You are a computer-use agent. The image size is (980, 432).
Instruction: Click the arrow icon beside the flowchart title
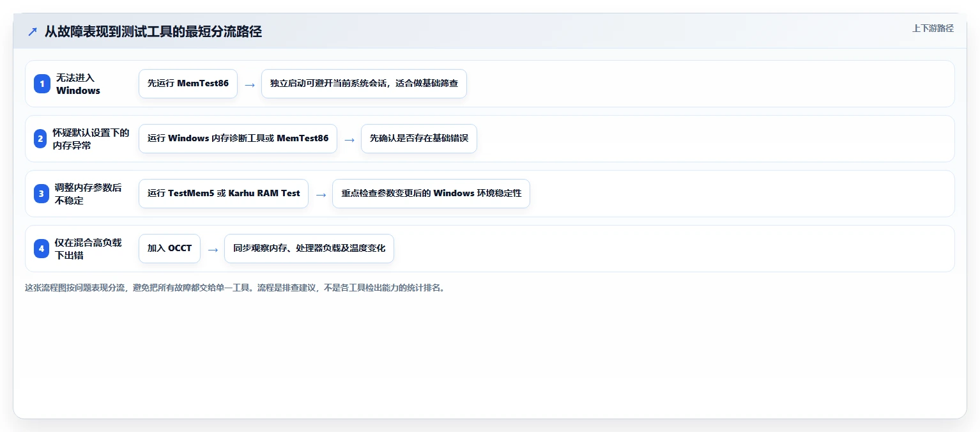(32, 32)
